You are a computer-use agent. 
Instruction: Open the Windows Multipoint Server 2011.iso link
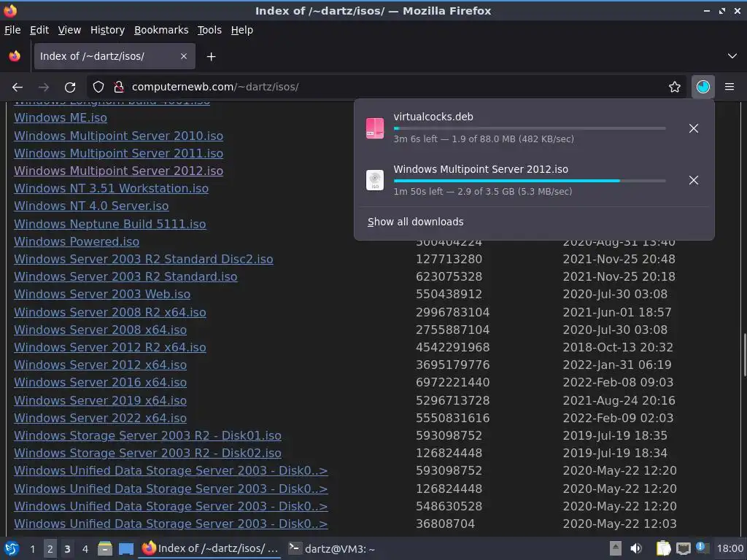pos(119,153)
